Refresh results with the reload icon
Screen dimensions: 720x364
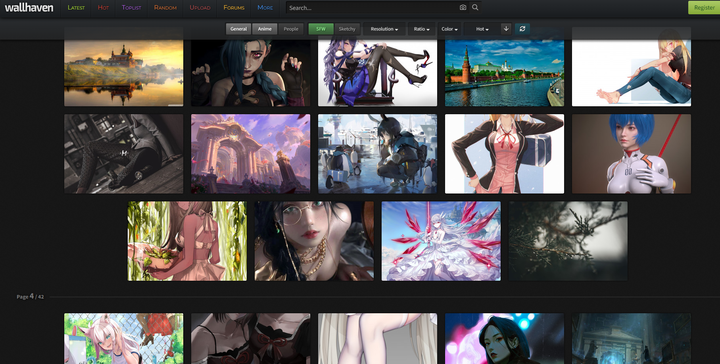pyautogui.click(x=522, y=28)
